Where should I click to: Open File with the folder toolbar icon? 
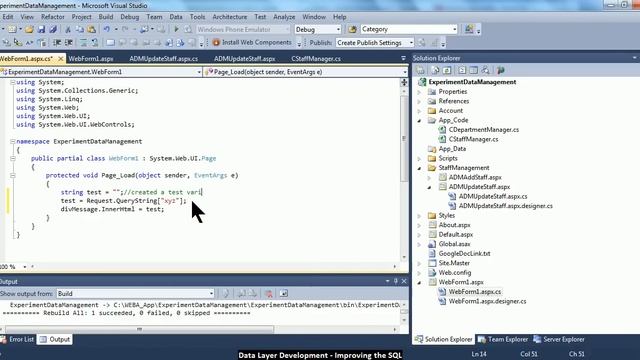[29, 29]
